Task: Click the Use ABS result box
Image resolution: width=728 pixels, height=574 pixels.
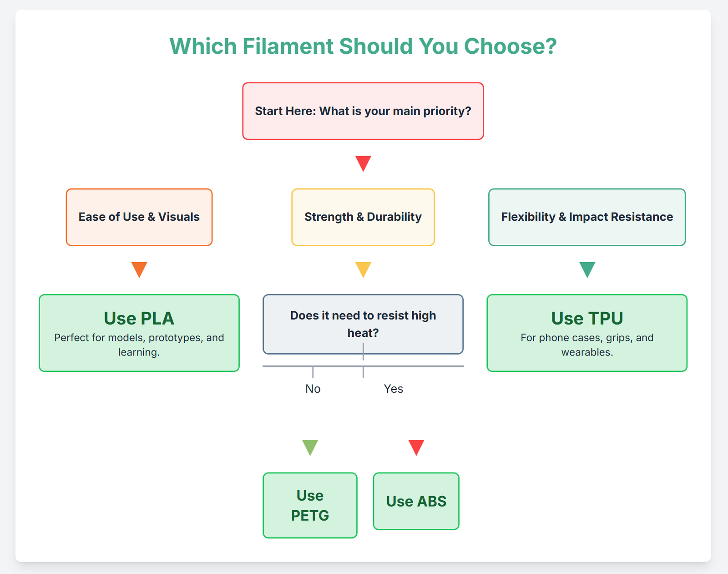Action: pyautogui.click(x=416, y=501)
